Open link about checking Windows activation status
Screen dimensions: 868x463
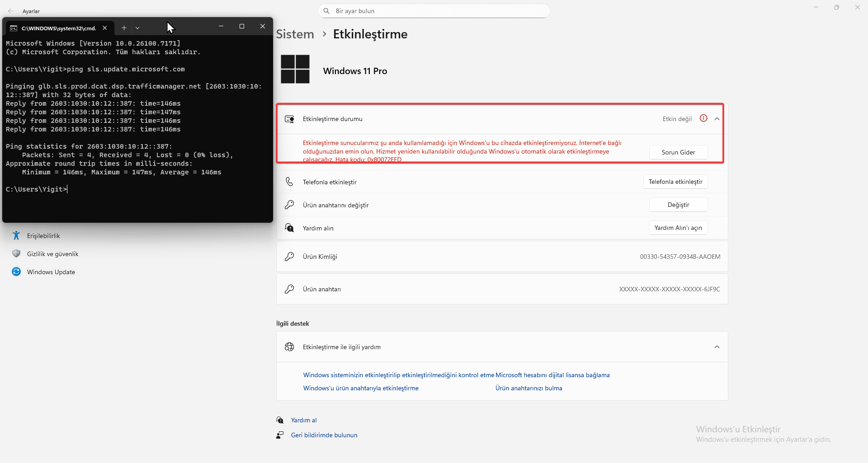pos(399,375)
